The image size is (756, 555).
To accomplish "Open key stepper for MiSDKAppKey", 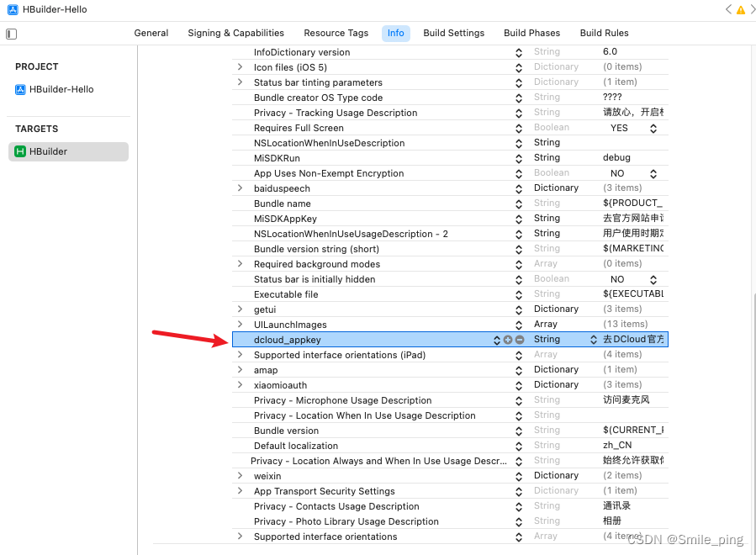I will 519,219.
